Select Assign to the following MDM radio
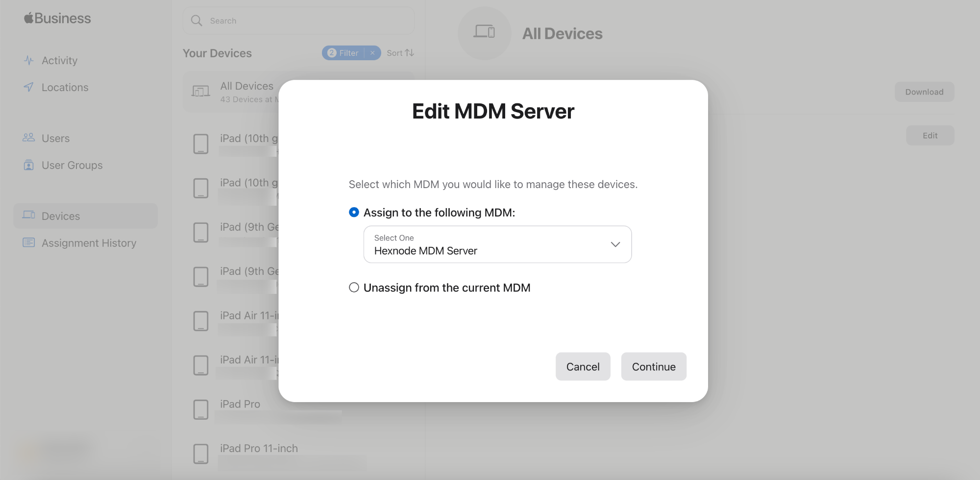 [354, 213]
